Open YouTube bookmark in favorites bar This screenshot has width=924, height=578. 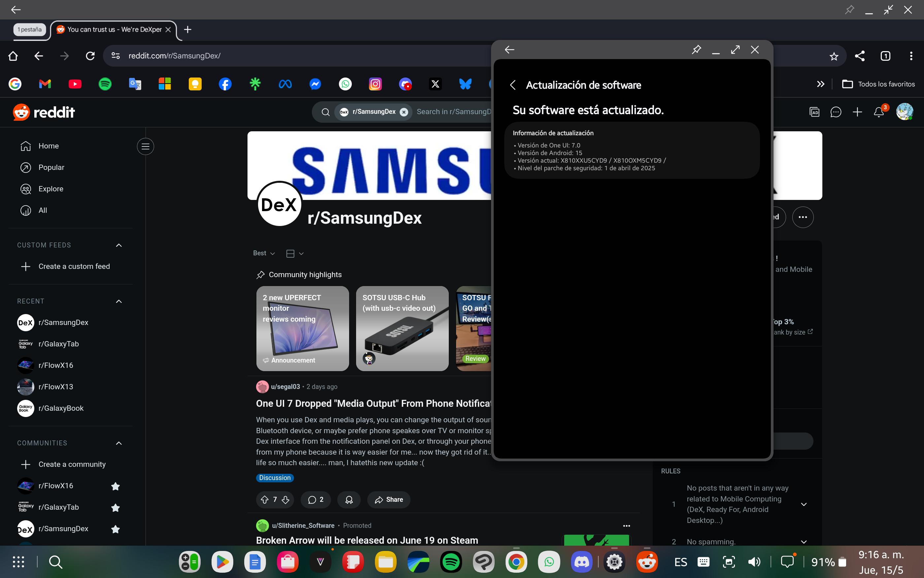click(75, 84)
